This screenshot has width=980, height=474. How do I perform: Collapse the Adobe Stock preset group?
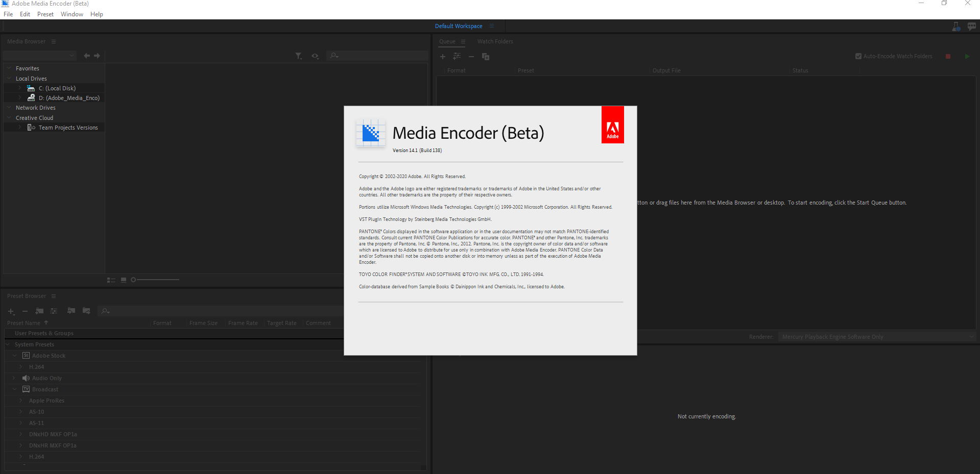14,356
